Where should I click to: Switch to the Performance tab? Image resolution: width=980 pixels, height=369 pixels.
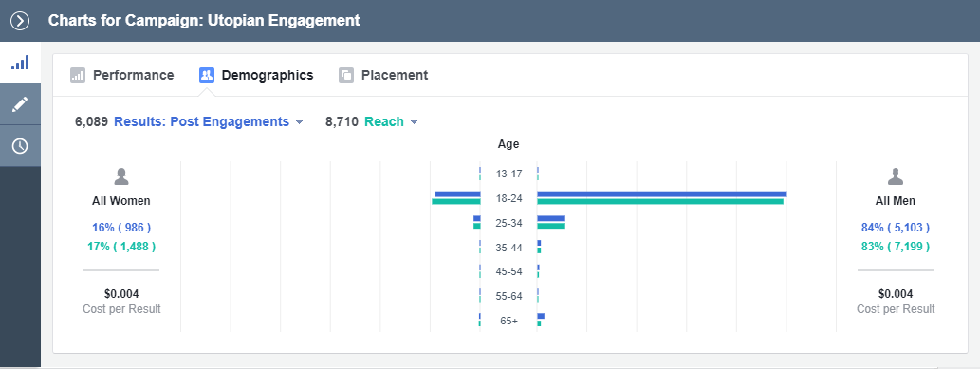point(121,75)
